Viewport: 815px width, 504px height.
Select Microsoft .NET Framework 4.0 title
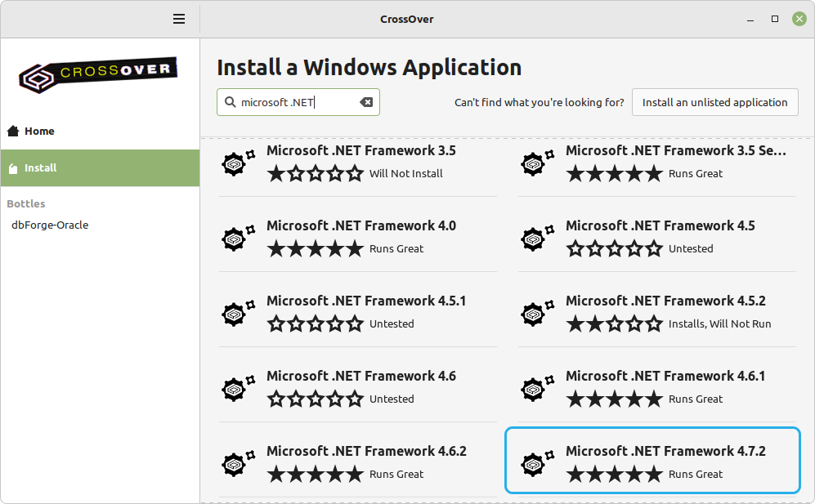pyautogui.click(x=361, y=225)
